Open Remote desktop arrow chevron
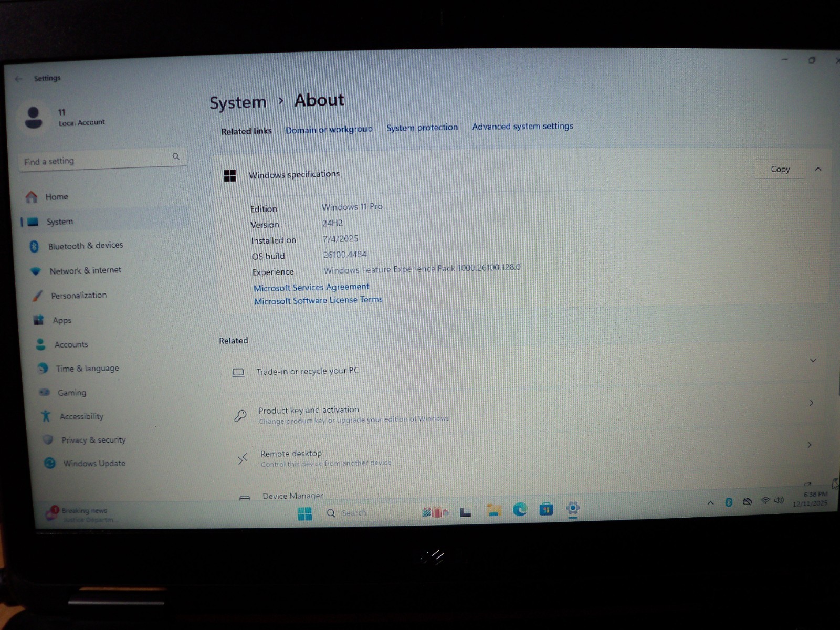Image resolution: width=840 pixels, height=630 pixels. point(809,445)
